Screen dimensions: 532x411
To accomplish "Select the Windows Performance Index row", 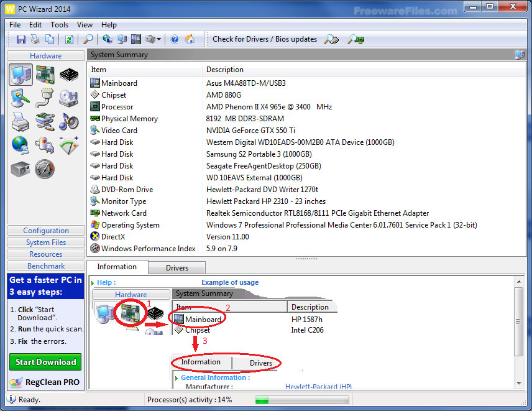I will coord(308,249).
